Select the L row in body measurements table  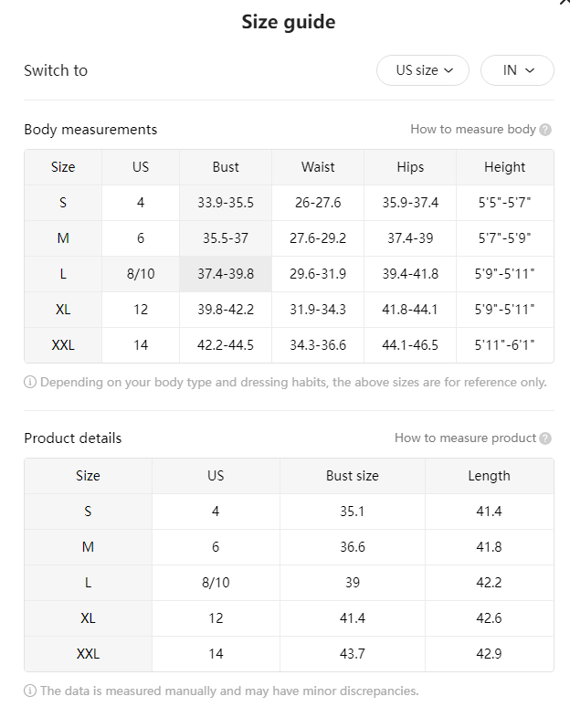(x=289, y=274)
